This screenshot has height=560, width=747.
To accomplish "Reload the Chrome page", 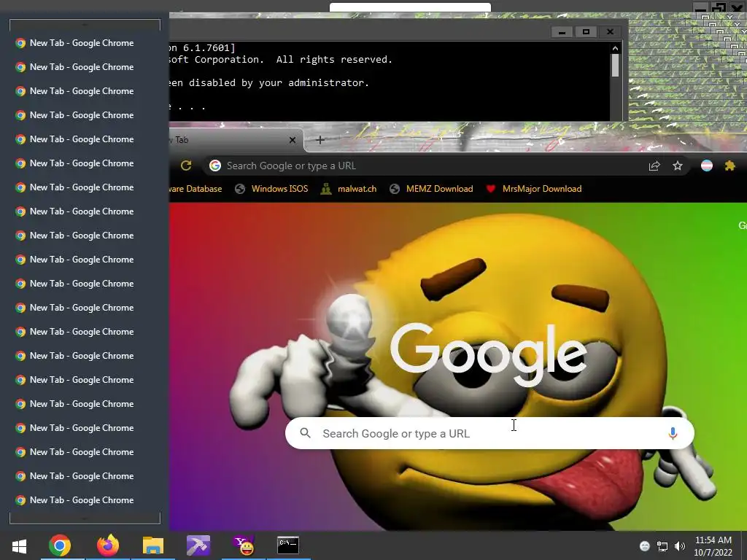I will pyautogui.click(x=186, y=166).
